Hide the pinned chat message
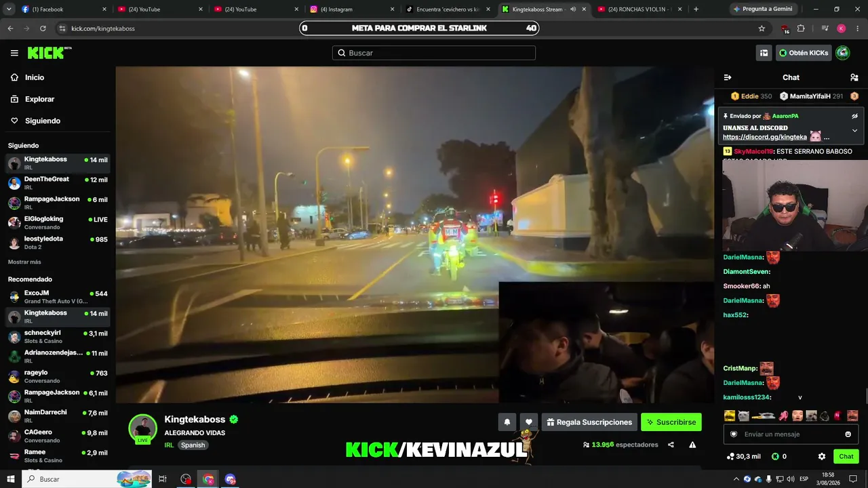868x488 pixels. (x=854, y=116)
